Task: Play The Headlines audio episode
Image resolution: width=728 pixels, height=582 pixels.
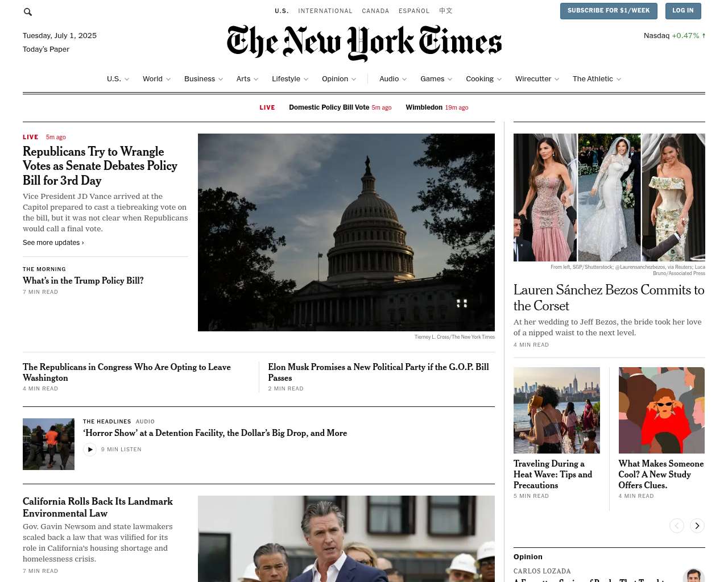Action: point(90,450)
